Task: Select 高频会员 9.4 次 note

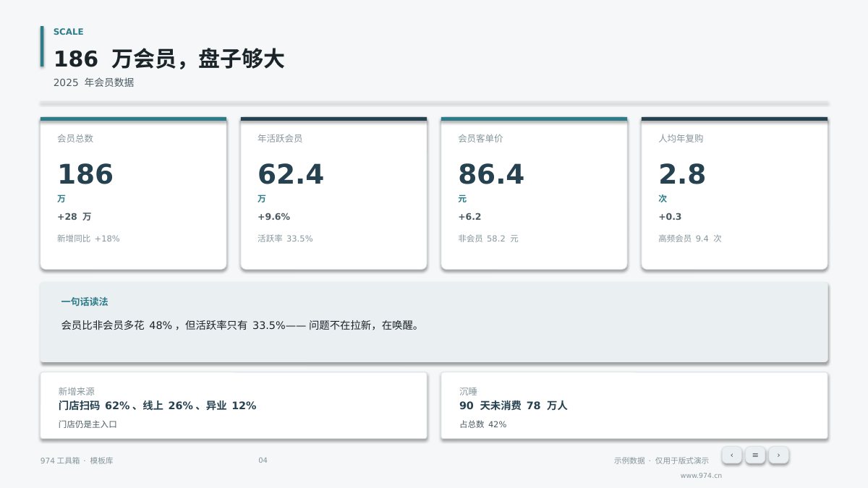Action: [690, 239]
